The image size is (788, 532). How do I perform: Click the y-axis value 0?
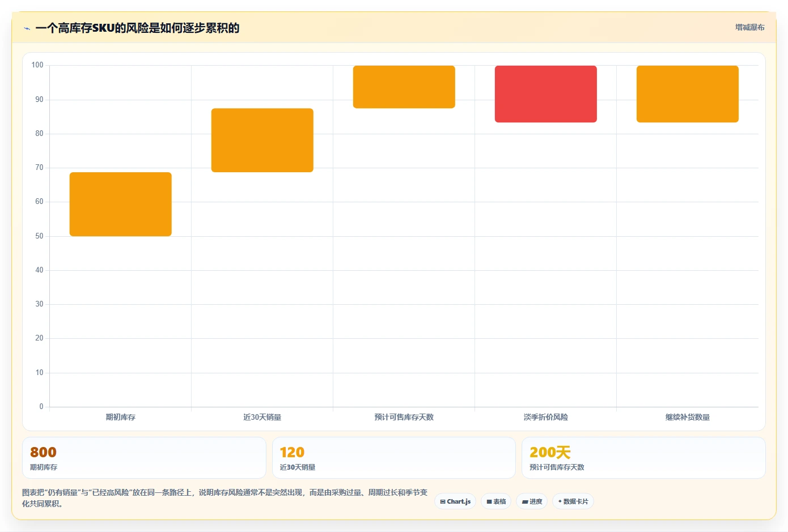(x=41, y=406)
